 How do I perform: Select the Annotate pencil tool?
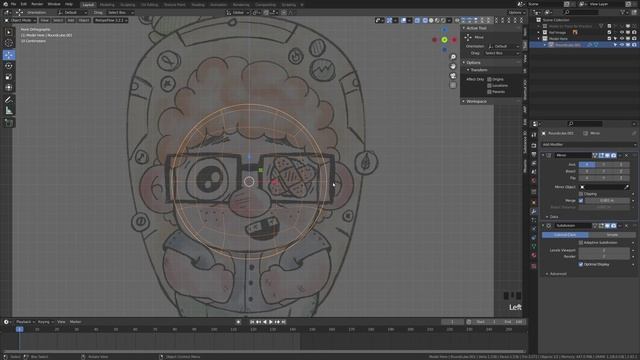coord(9,100)
